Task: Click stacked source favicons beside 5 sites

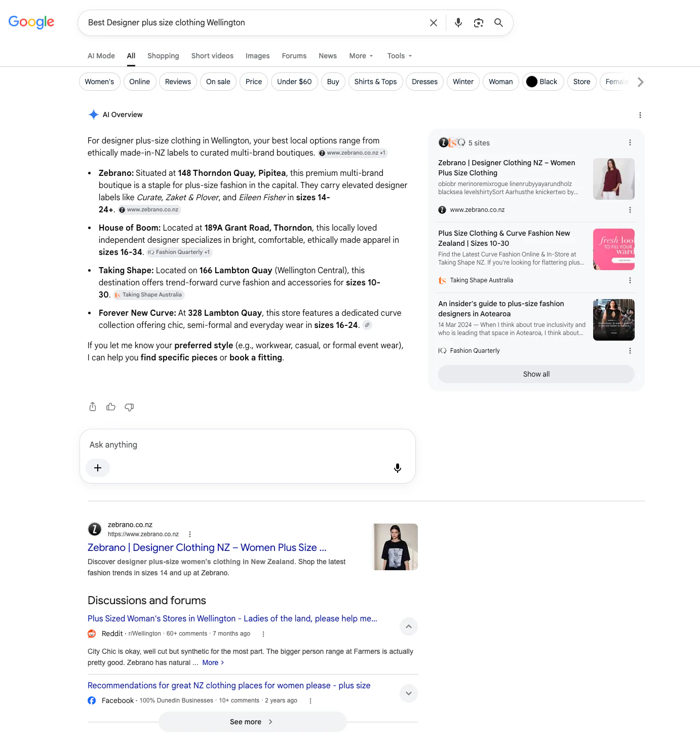Action: [452, 143]
